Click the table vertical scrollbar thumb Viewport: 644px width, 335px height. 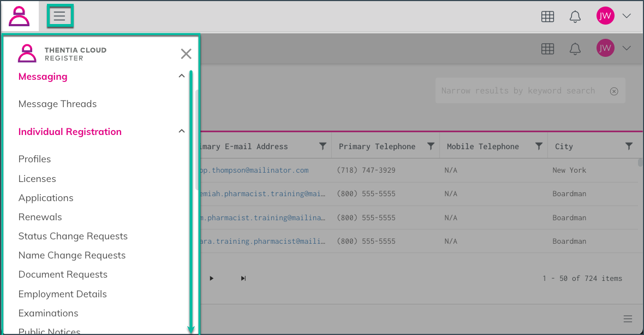click(640, 163)
